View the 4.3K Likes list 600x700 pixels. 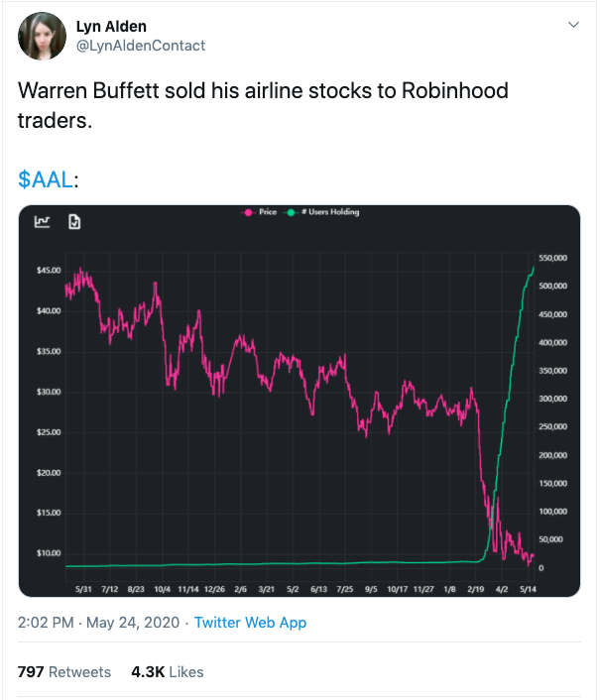[168, 672]
